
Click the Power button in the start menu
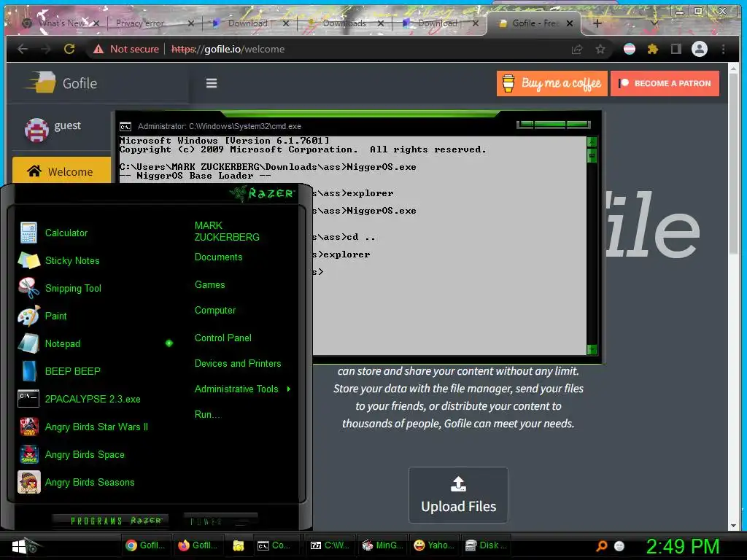click(x=220, y=521)
